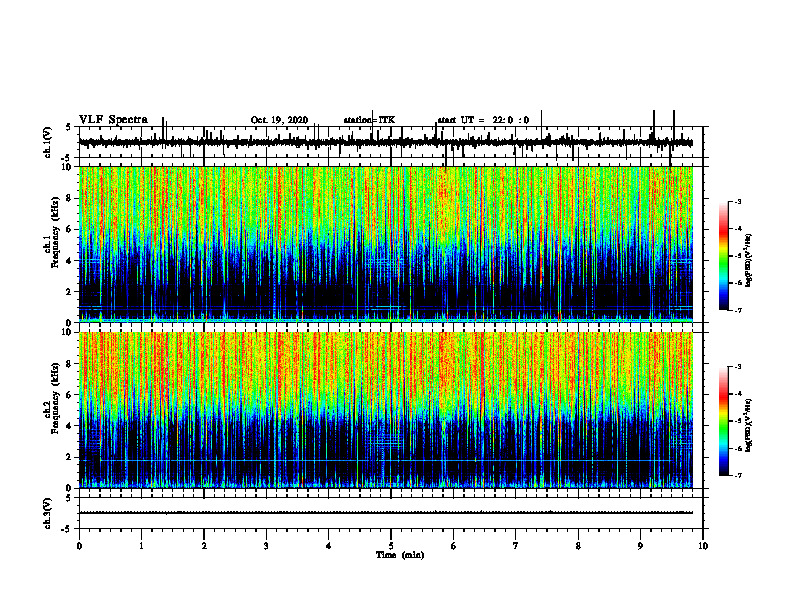
Task: Click the "-7" label on ch.2 colorbar
Action: point(738,475)
